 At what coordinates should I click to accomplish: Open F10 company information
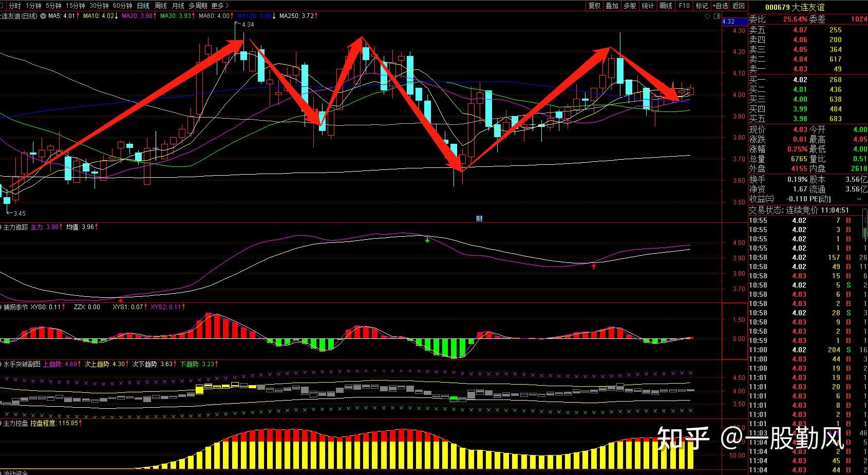click(684, 6)
